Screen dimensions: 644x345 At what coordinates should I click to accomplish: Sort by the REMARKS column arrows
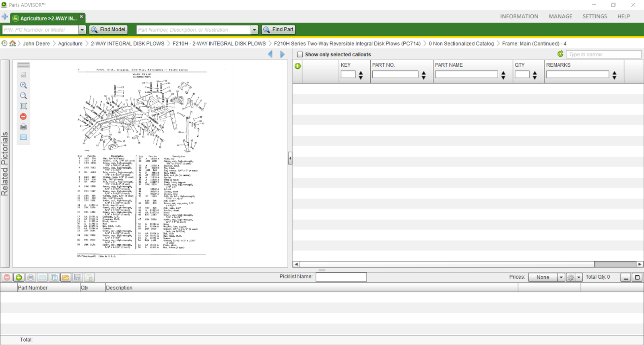[614, 75]
